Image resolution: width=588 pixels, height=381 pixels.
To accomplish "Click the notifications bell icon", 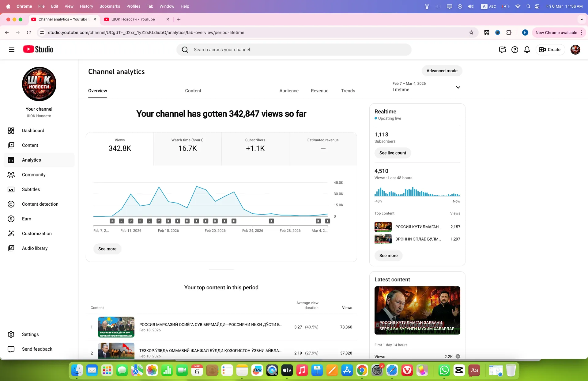I will coord(527,50).
